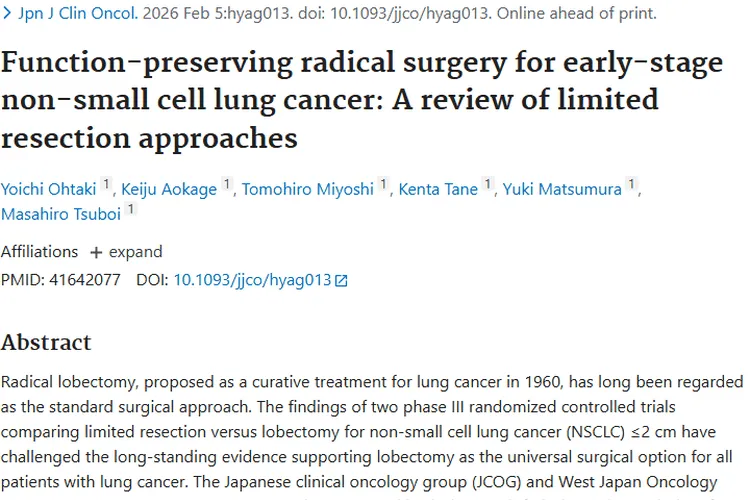
Task: Click affiliation superscript 1 after Keiju Aokage
Action: (x=229, y=184)
